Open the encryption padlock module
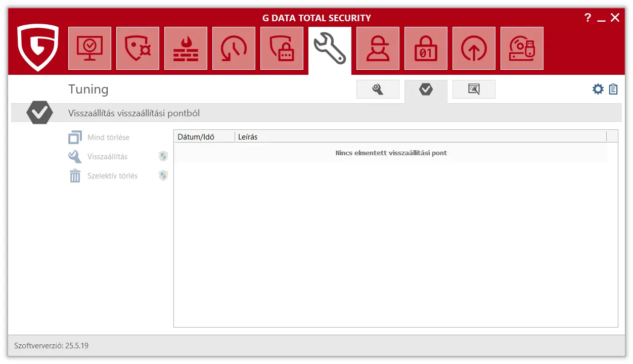Viewport: 633px width, 364px height. 426,49
